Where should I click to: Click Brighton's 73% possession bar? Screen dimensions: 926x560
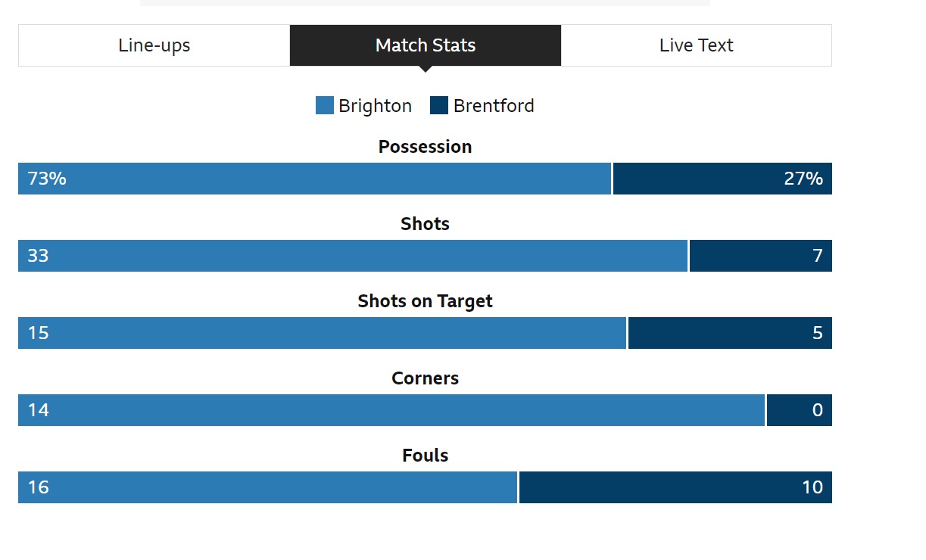[314, 179]
